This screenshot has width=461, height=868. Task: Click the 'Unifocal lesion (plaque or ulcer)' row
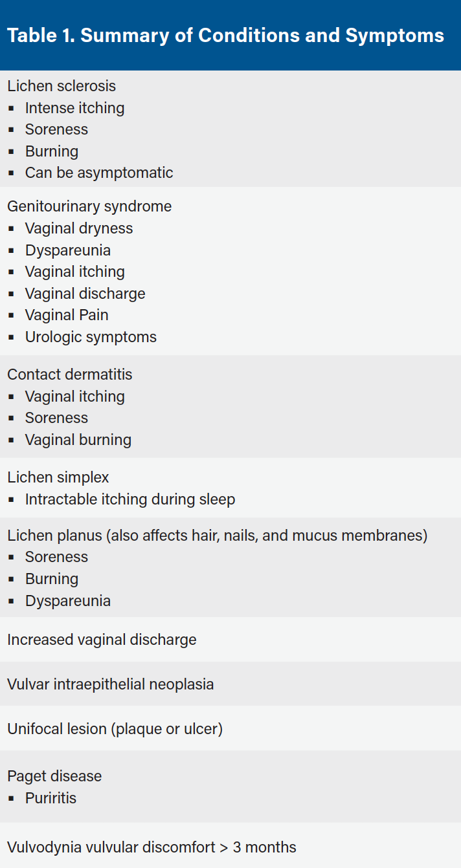(115, 729)
